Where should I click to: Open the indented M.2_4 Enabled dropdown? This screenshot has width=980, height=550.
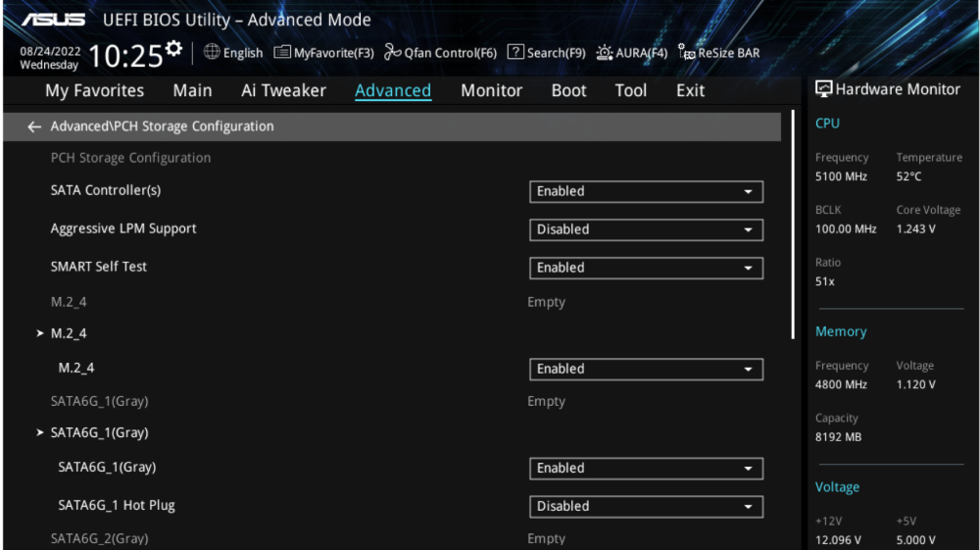point(646,370)
